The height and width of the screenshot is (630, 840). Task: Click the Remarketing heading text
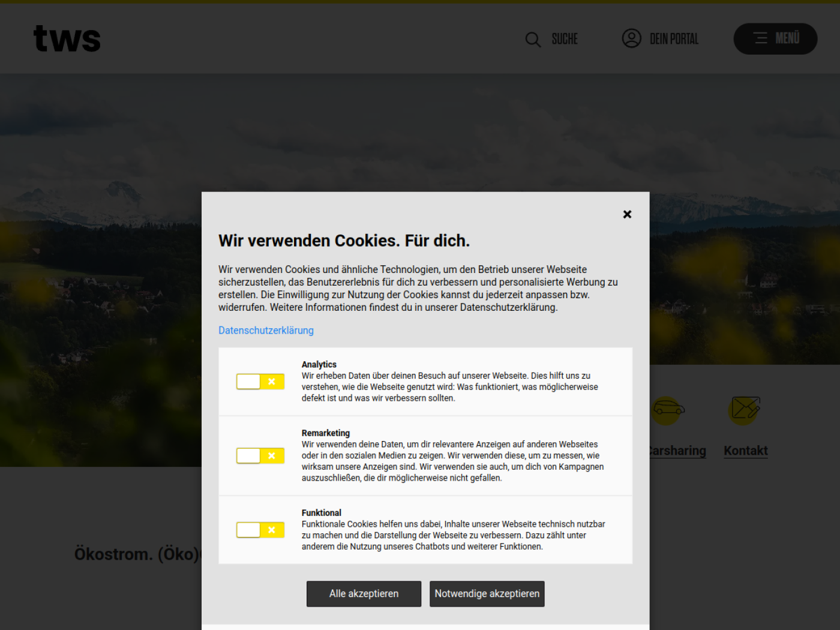tap(326, 433)
